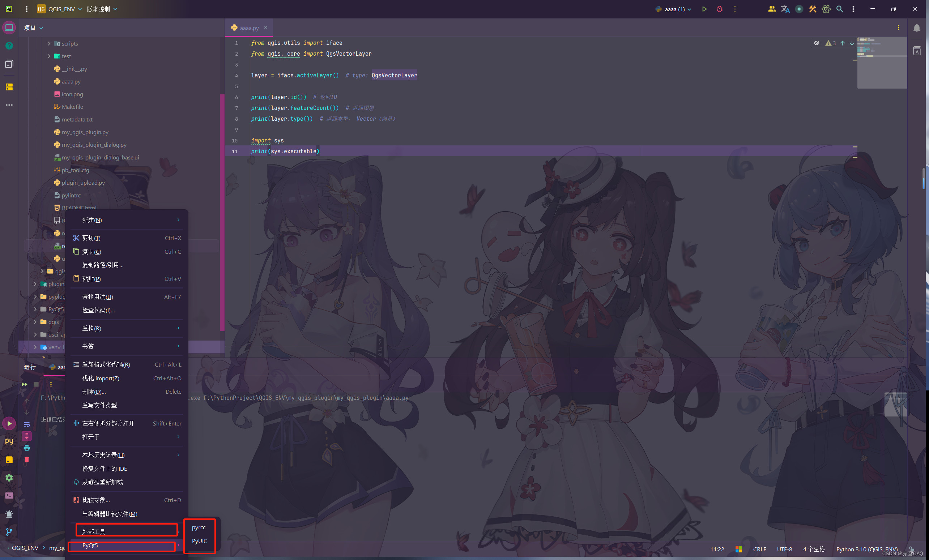
Task: Open the QGIS_ENV project dropdown
Action: coord(60,9)
